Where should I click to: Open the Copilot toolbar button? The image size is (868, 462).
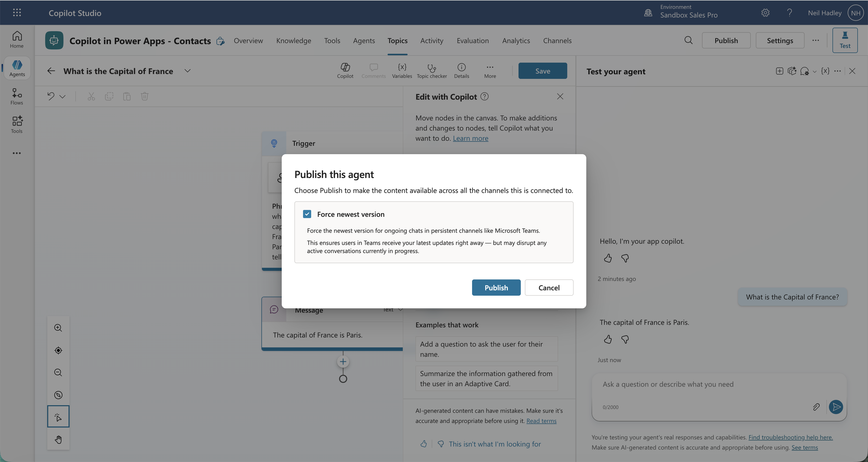345,71
